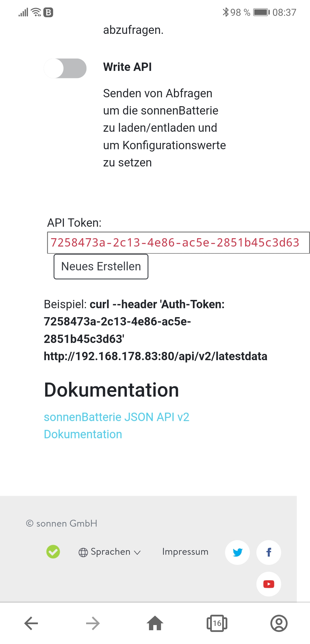Click the green checkmark status icon
The width and height of the screenshot is (310, 644).
(53, 552)
